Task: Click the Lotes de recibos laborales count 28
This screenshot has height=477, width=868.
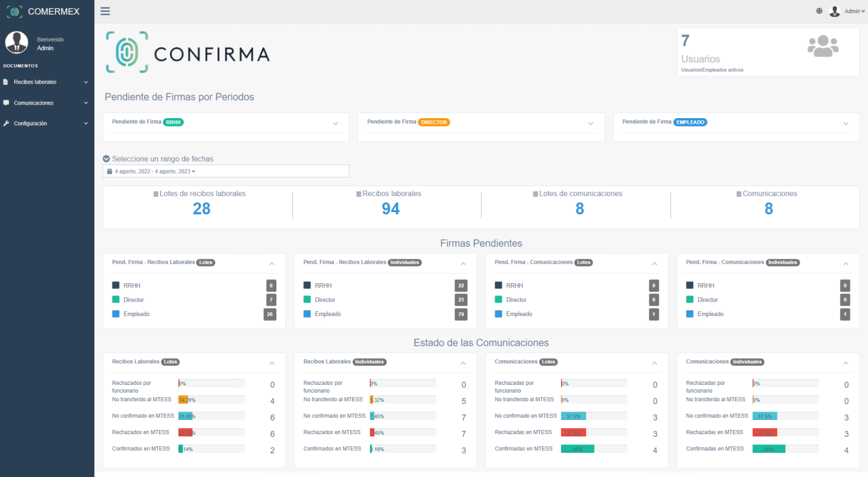Action: 201,209
